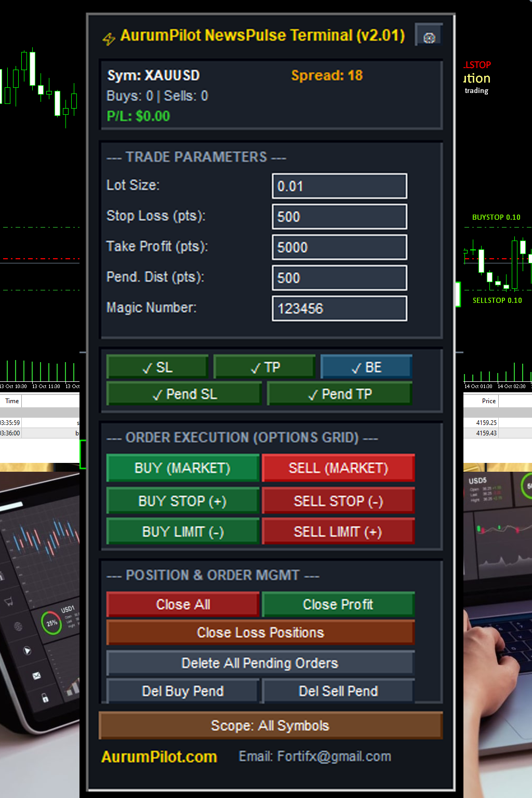Screen dimensions: 532x798
Task: Click the Pend. Dist (pts) input field
Action: pos(340,278)
